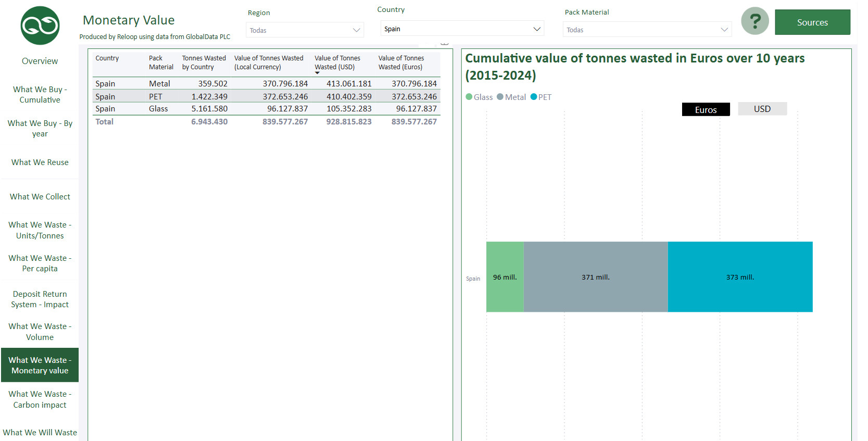This screenshot has width=868, height=441.
Task: Sort by the Pack Material column header
Action: click(161, 62)
